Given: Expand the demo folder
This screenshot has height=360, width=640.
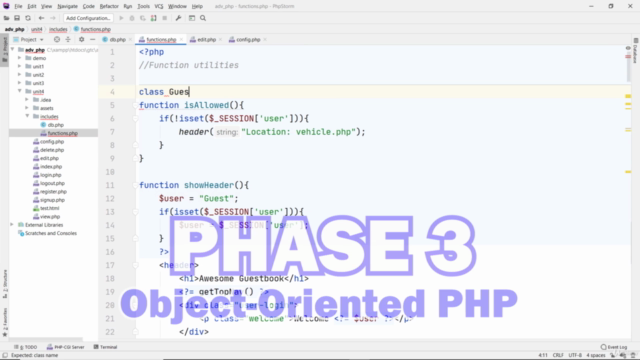Looking at the screenshot, I should click(20, 58).
